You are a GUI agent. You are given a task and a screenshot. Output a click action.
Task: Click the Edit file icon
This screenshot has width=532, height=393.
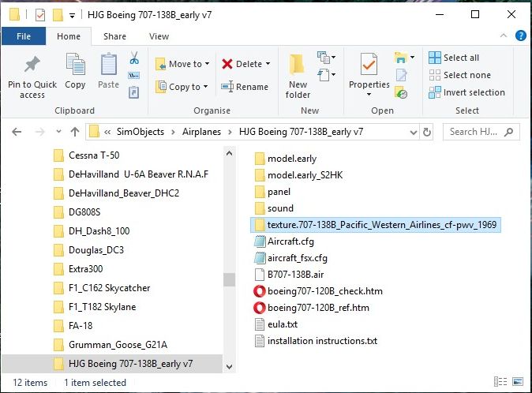[x=402, y=75]
